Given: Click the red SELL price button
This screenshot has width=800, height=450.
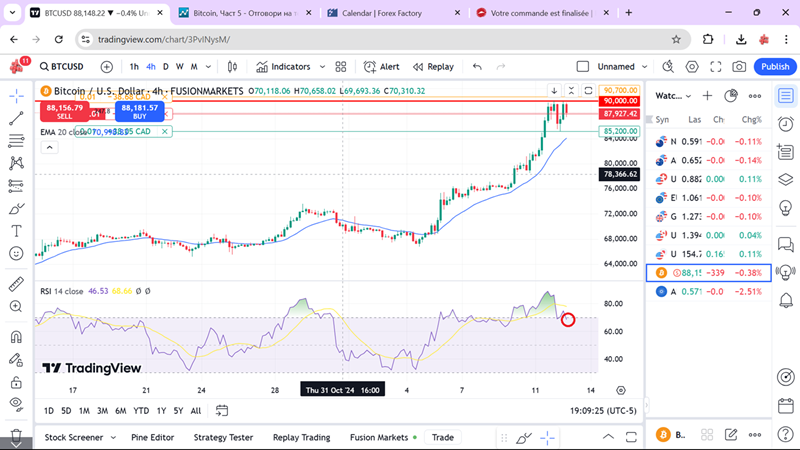Looking at the screenshot, I should 64,111.
